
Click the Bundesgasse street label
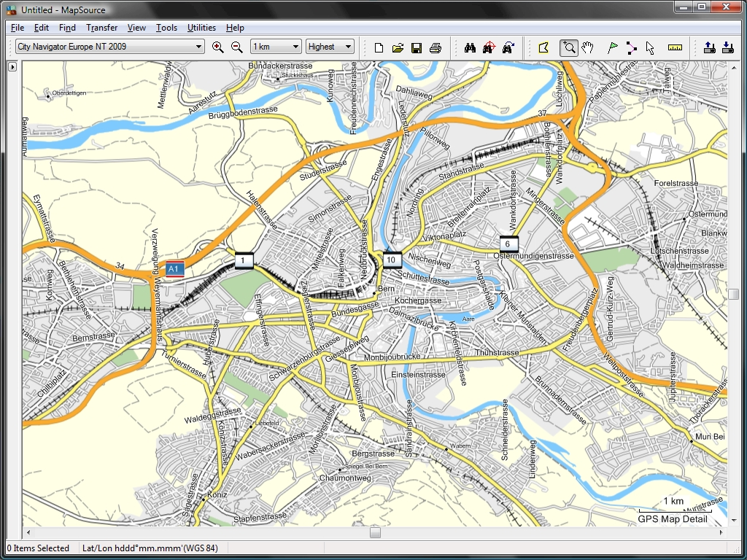tap(355, 311)
